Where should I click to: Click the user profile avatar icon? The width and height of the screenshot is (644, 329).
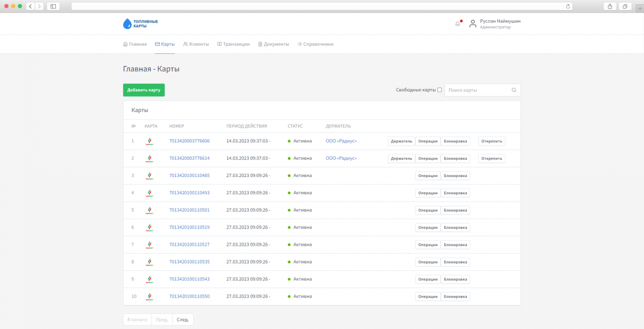click(473, 24)
